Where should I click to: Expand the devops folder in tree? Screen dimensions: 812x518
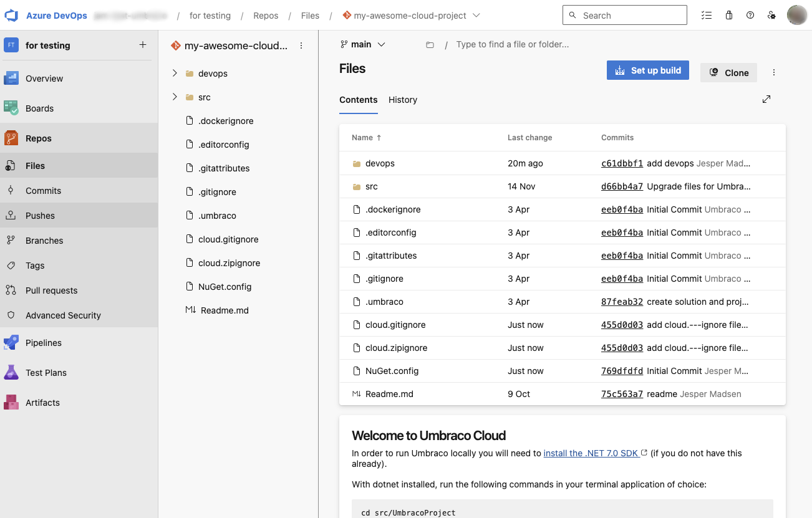[x=175, y=74]
